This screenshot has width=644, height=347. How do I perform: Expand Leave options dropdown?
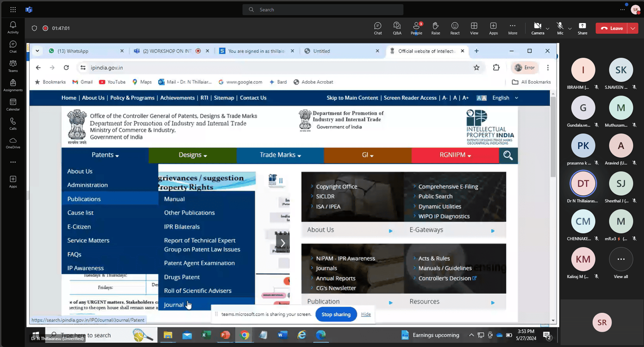coord(633,28)
